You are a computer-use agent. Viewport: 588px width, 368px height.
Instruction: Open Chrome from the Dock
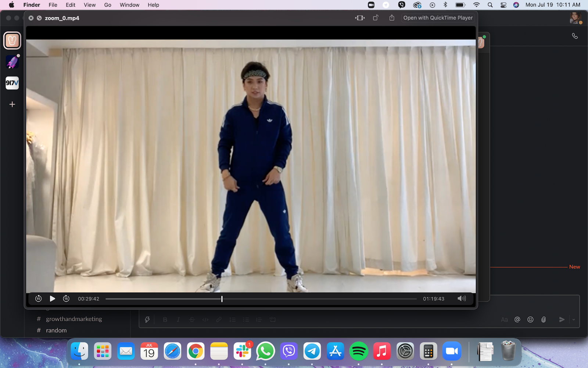(196, 351)
